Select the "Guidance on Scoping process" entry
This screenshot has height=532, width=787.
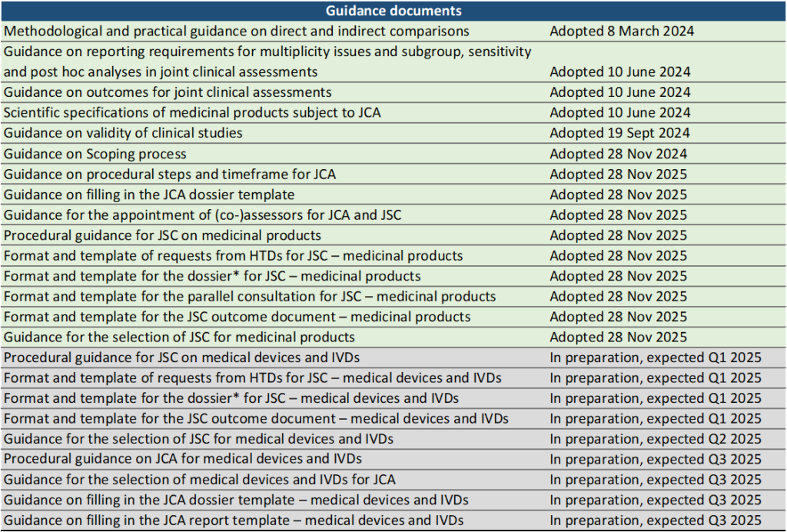coord(95,154)
